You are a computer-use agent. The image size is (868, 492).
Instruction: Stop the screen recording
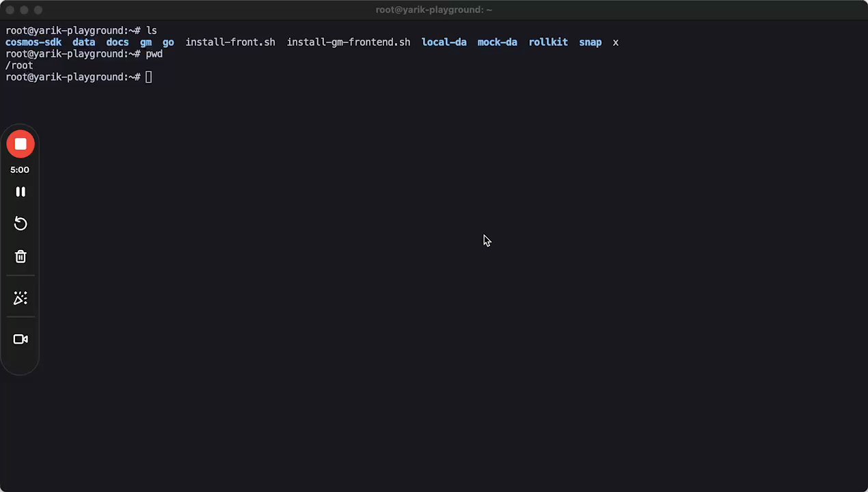tap(21, 144)
